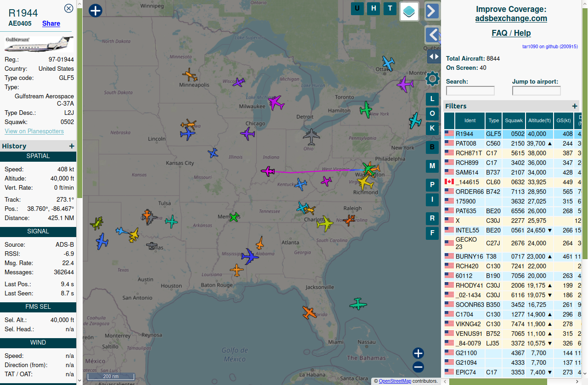
Task: Zoom out with the map minus button
Action: coord(418,367)
